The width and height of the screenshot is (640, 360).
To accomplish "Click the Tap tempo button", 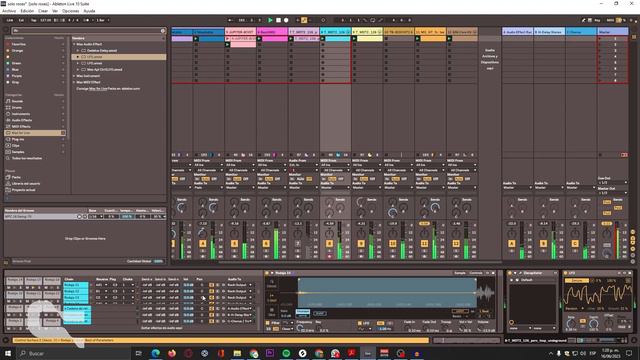I will click(x=33, y=20).
